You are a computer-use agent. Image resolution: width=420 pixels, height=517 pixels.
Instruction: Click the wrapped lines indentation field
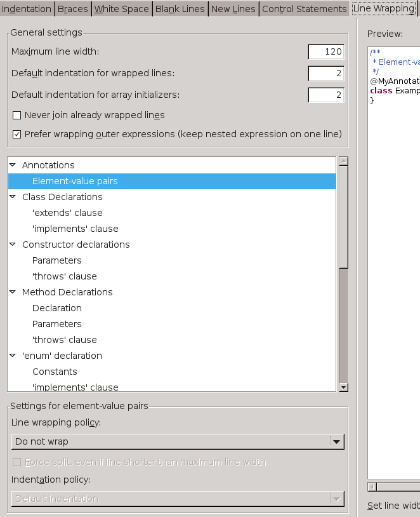click(x=326, y=74)
